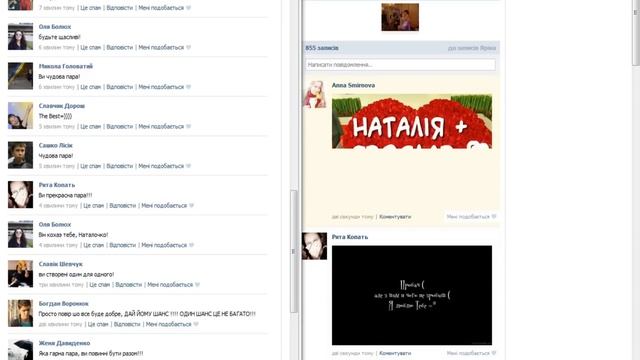Image resolution: width=640 pixels, height=360 pixels.
Task: Click heart icon under Рита Копать's wall post
Action: (494, 353)
